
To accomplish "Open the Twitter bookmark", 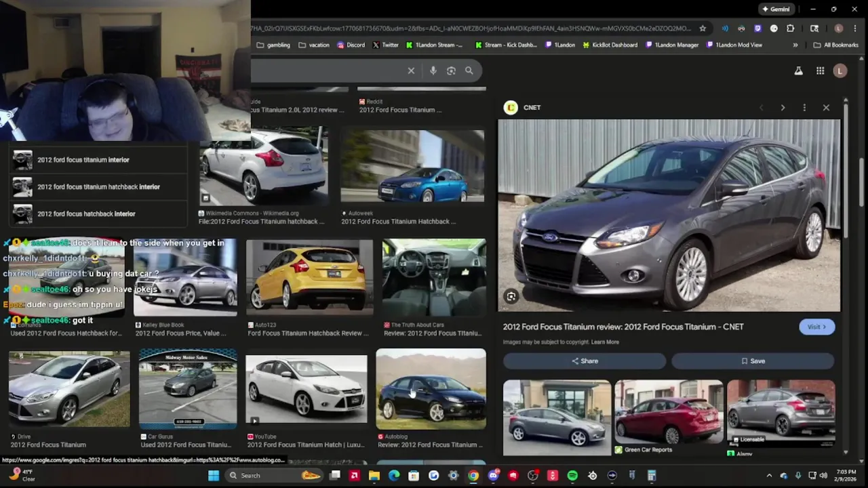I will pos(385,45).
